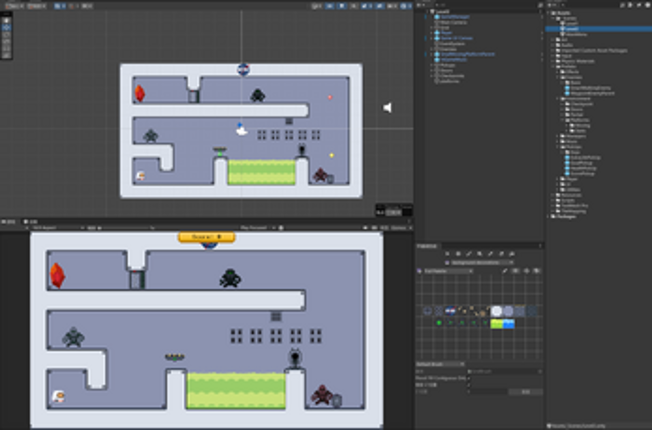Select the white circle tile in palette
This screenshot has width=652, height=430.
click(496, 311)
